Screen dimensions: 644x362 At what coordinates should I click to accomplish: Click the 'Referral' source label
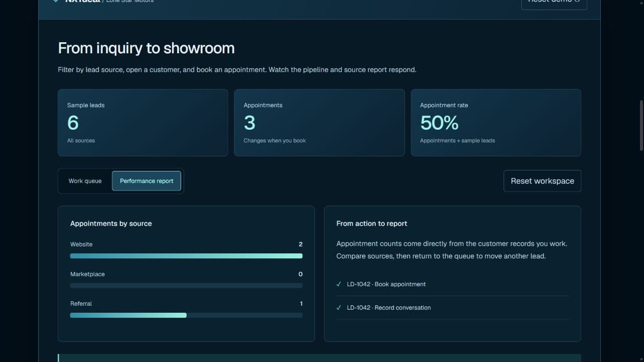point(81,304)
